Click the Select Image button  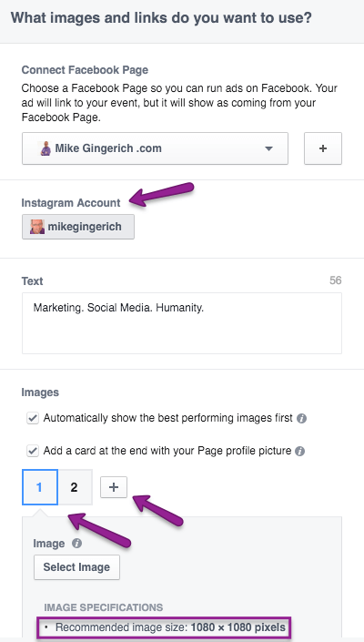click(x=76, y=567)
